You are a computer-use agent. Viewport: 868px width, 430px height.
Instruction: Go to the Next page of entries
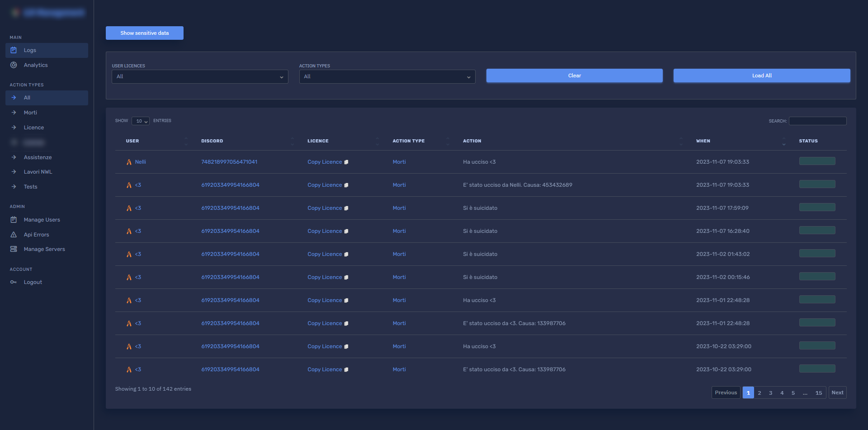click(837, 392)
